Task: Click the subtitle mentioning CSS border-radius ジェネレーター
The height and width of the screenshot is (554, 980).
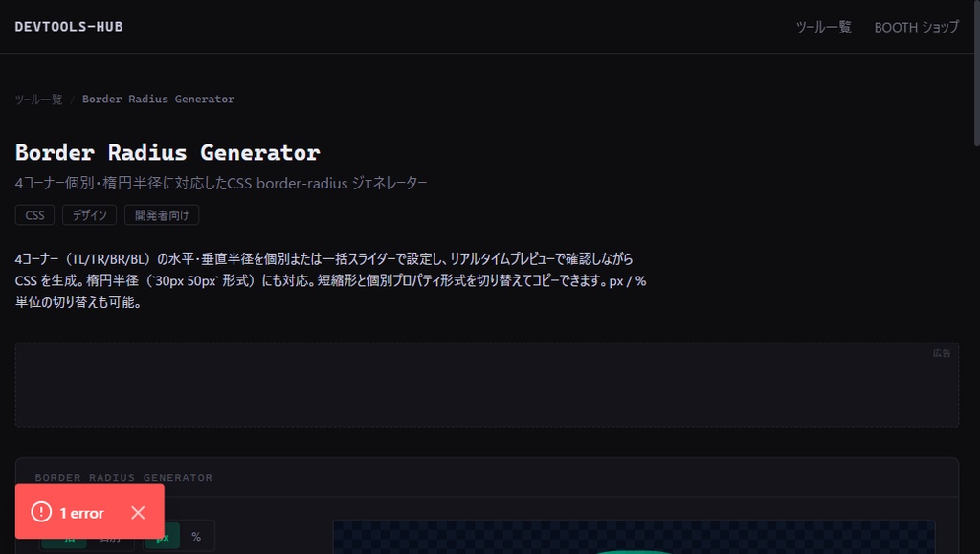Action: 221,183
